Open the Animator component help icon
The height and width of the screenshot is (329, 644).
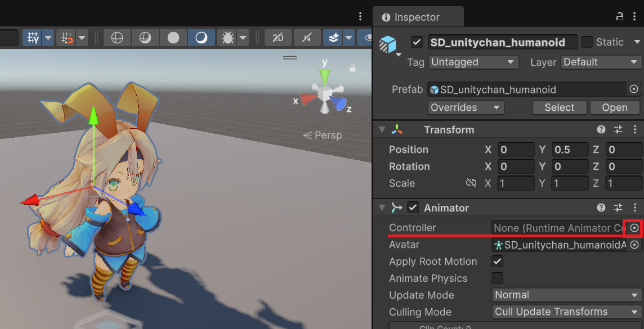point(601,208)
